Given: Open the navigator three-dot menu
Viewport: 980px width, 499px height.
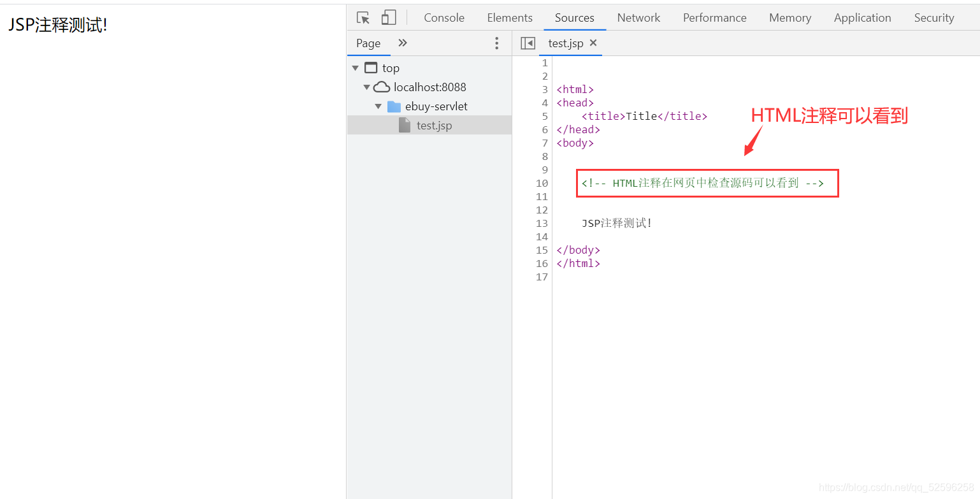Looking at the screenshot, I should click(497, 43).
